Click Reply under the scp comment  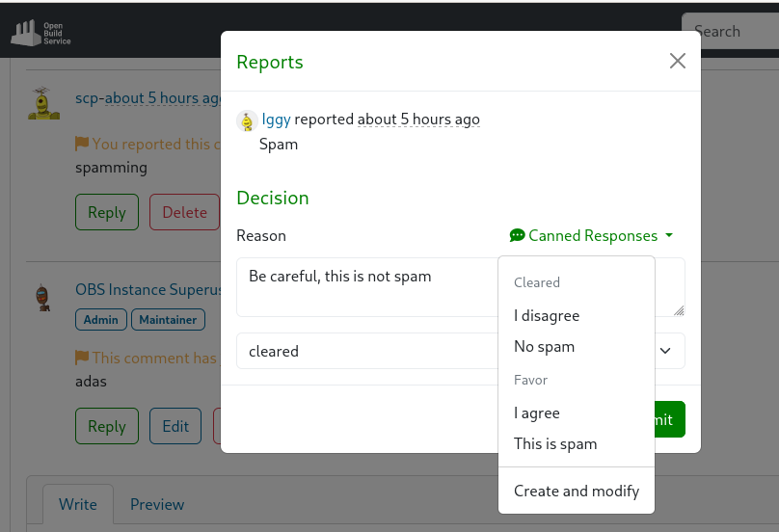[x=107, y=212]
